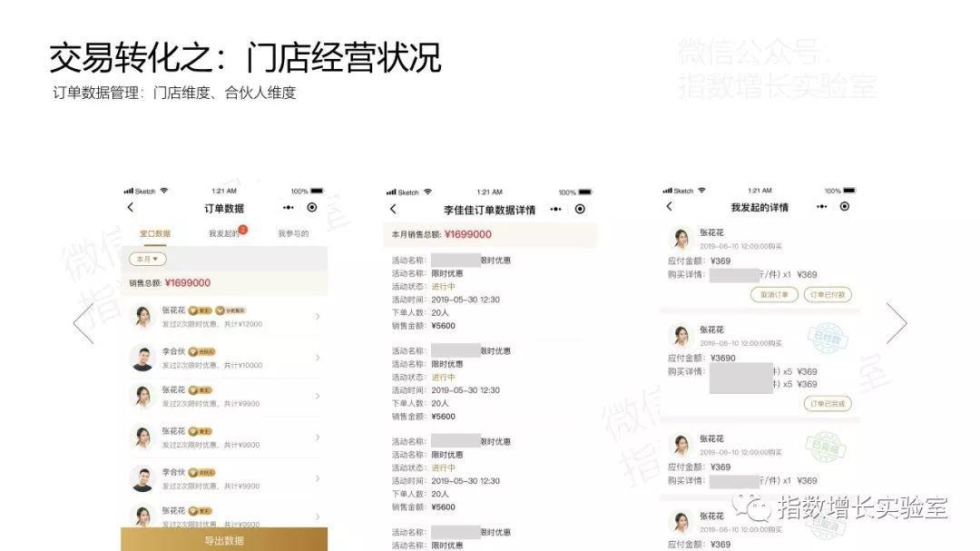Open more options menu on 订单数据 screen
Screen dimensions: 980x551
tap(289, 208)
